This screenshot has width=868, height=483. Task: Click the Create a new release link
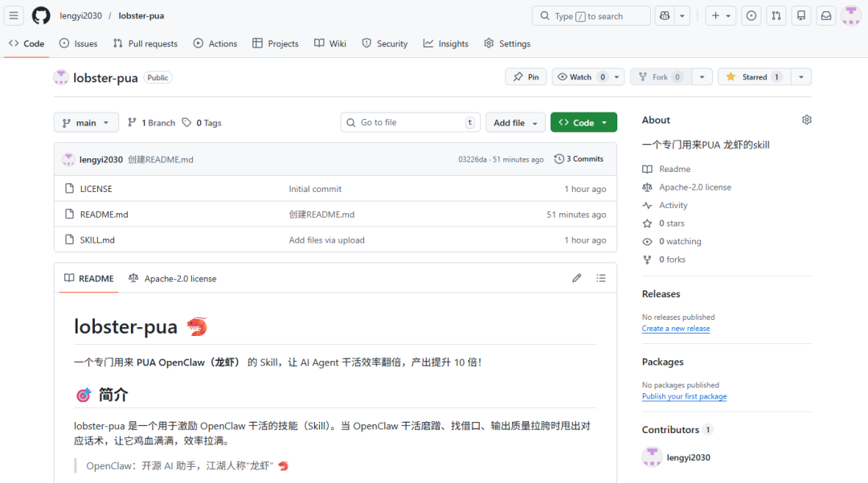[675, 329]
